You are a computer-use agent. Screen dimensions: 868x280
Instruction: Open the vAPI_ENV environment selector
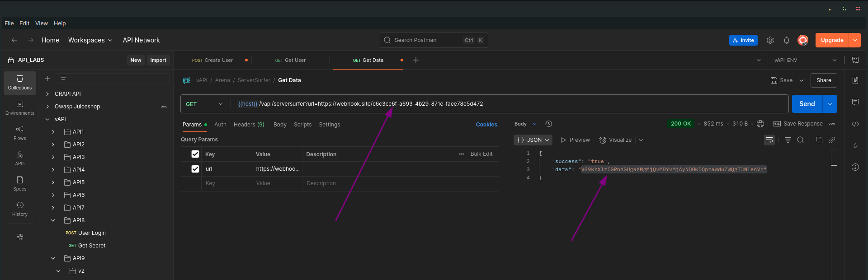pyautogui.click(x=805, y=60)
